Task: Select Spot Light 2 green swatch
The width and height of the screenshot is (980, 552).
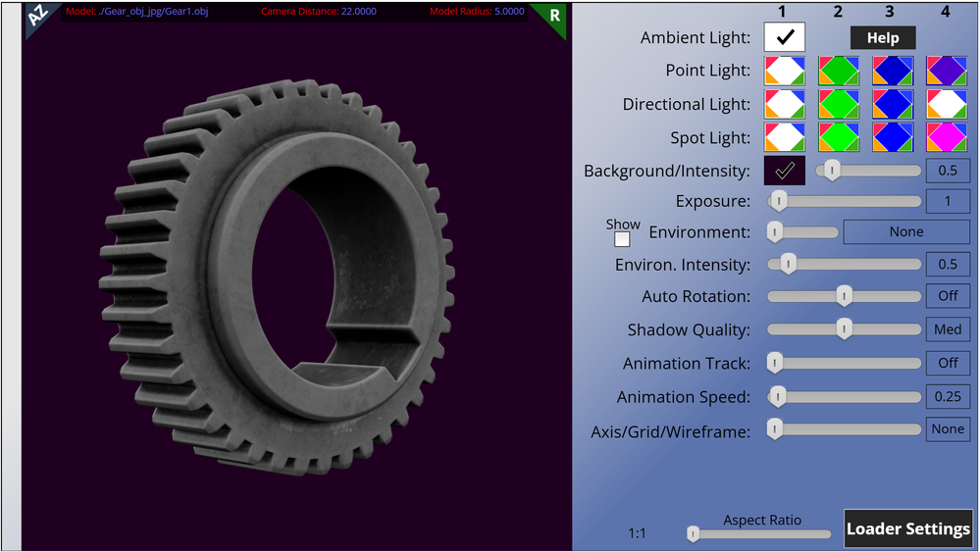Action: pos(839,137)
